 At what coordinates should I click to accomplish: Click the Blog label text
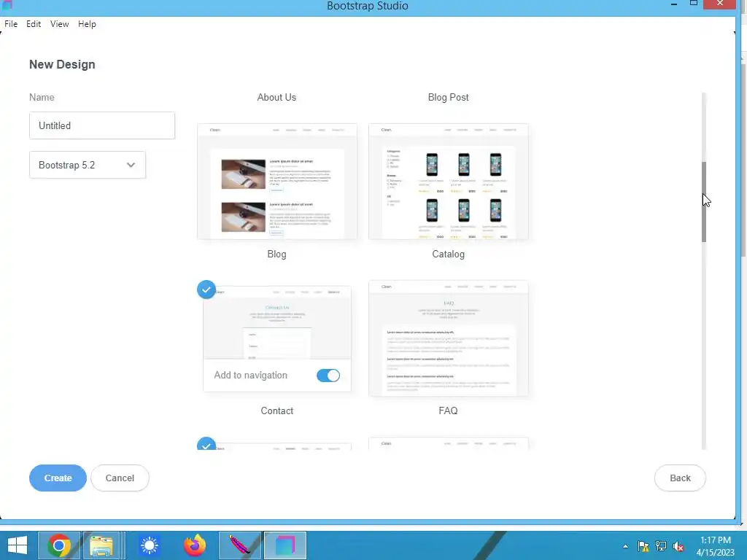276,254
